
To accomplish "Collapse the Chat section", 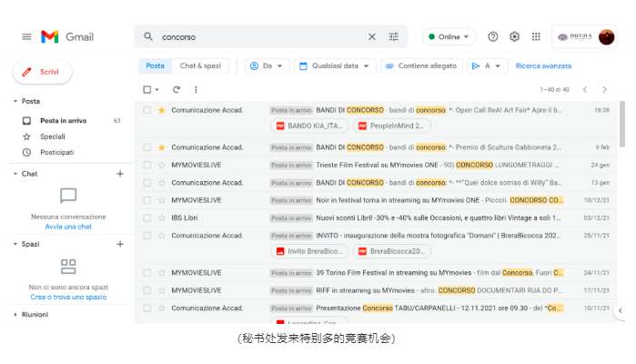I will click(15, 174).
